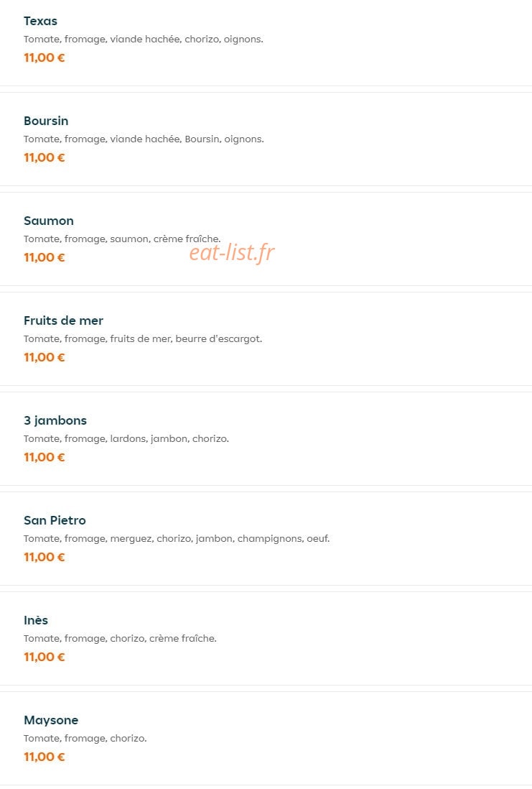Click Inès ingredients with crème fraîche
Viewport: 532px width, 789px height.
pyautogui.click(x=120, y=639)
